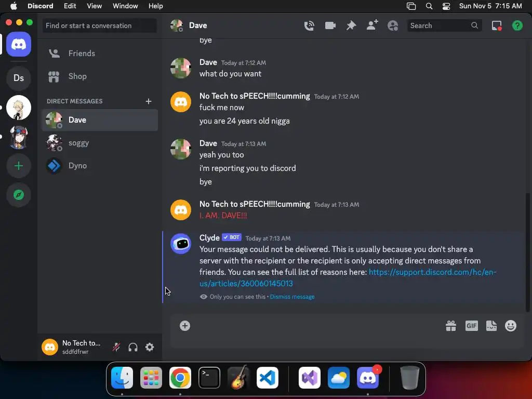Screen dimensions: 532x399
Task: Click Find or start a conversation field
Action: (x=100, y=25)
